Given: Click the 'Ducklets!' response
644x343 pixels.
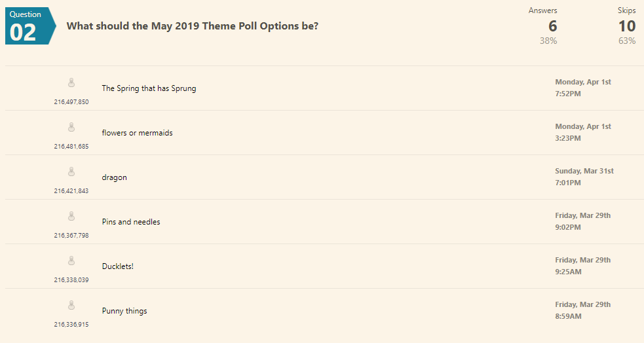Looking at the screenshot, I should point(118,266).
